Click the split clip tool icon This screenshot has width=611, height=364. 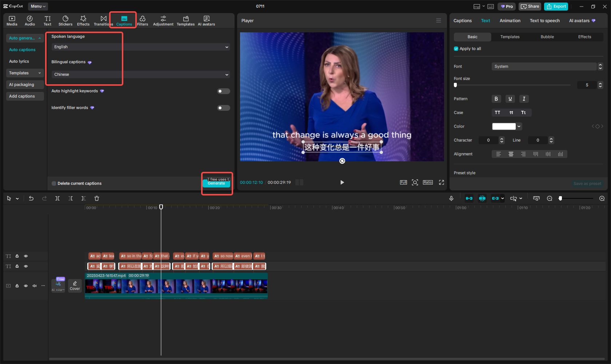pos(57,198)
